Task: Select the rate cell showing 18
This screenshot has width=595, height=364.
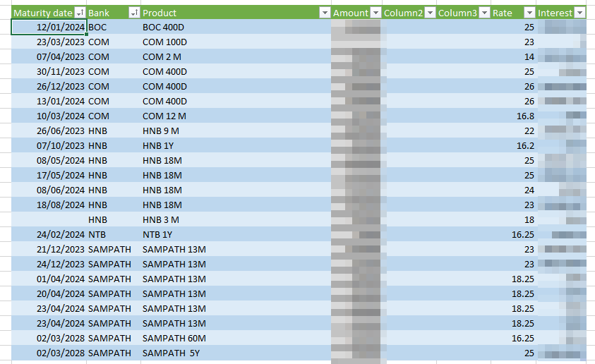Action: pos(513,219)
